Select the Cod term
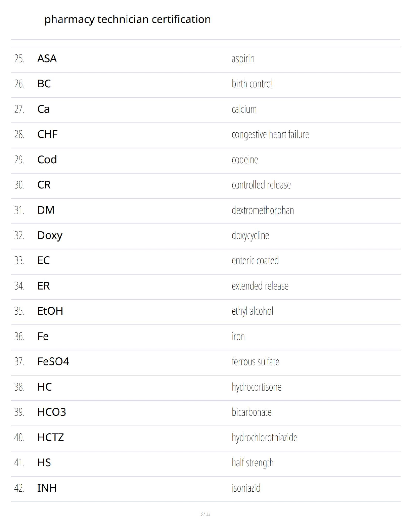This screenshot has width=411, height=532. click(47, 160)
